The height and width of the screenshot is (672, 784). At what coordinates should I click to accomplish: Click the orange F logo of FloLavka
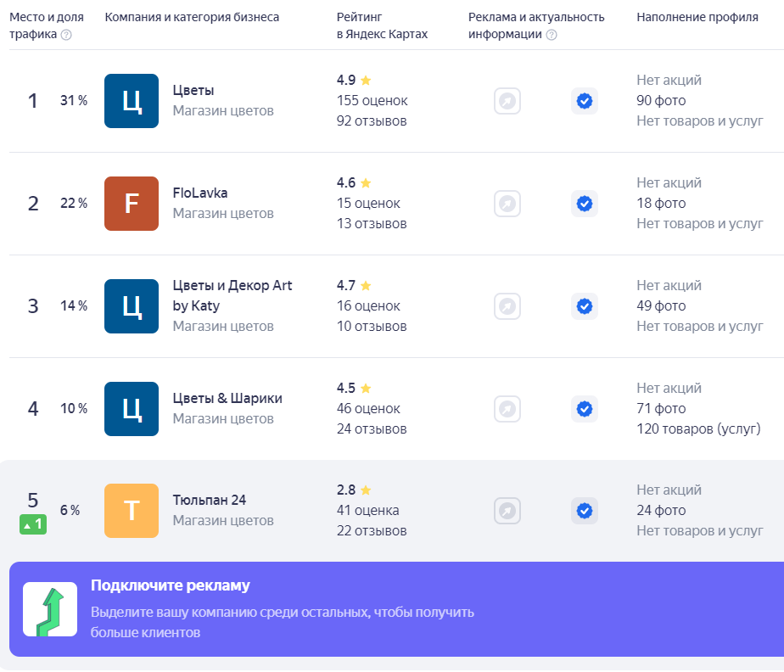132,204
